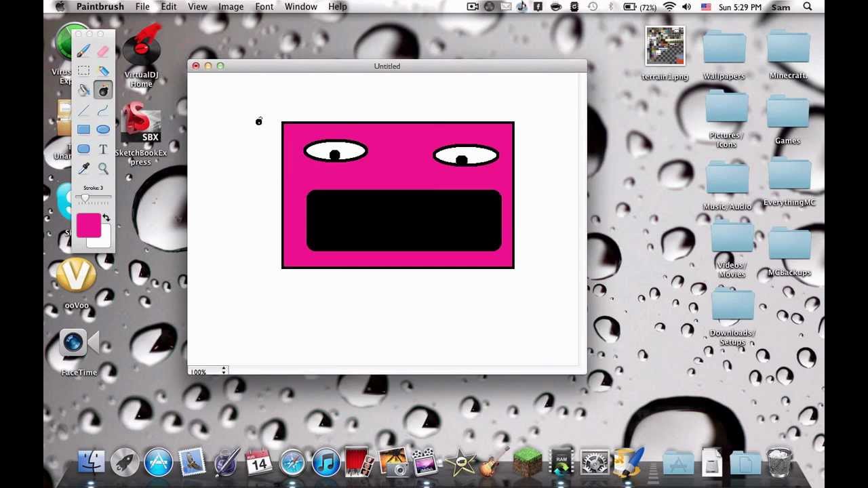Screen dimensions: 868x488
Task: Open System Preferences gear in Dock
Action: point(595,463)
